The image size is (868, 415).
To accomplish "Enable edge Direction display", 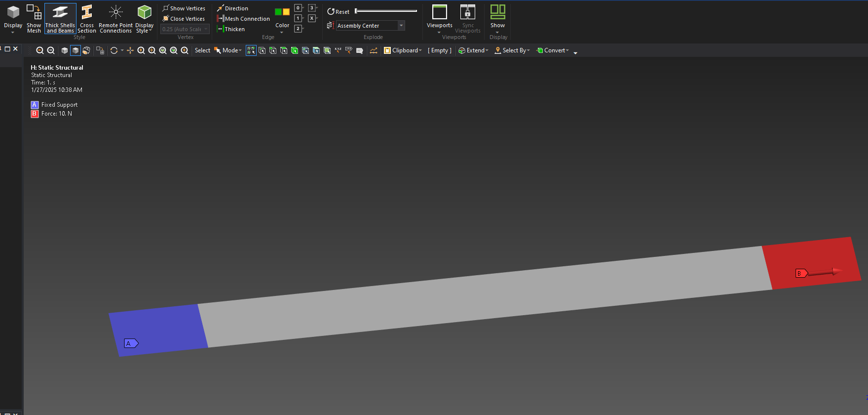I will click(232, 8).
